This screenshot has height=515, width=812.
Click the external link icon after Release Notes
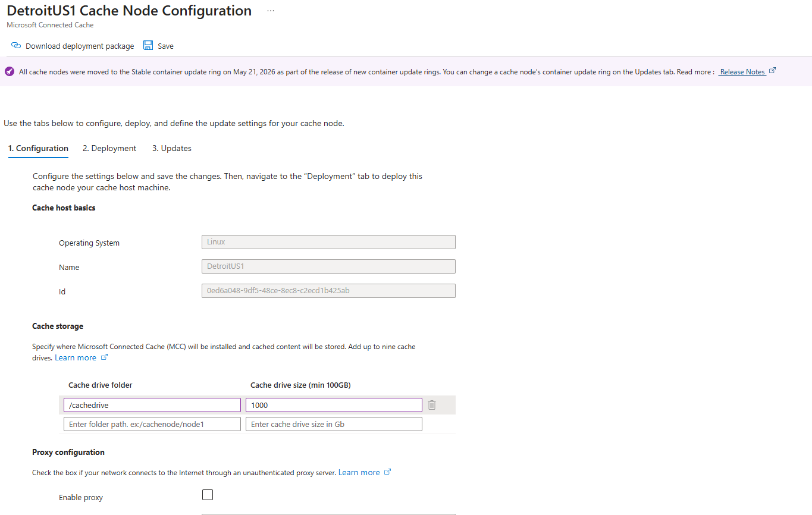click(x=773, y=71)
